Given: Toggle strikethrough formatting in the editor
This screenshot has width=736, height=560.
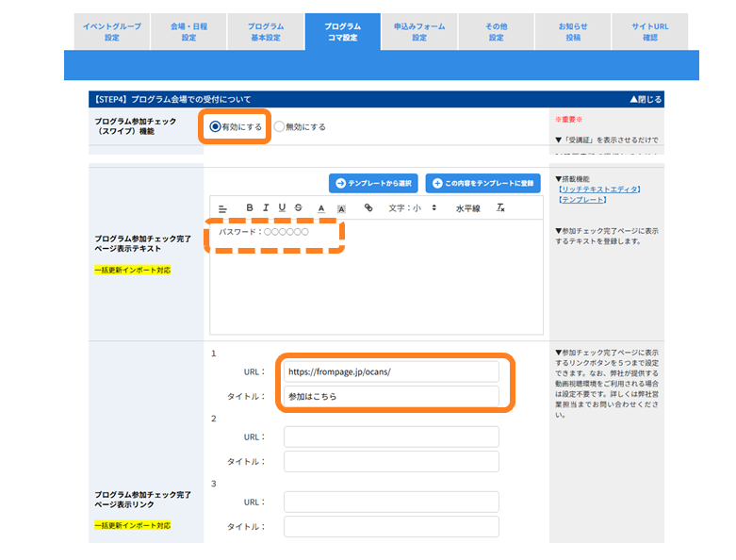Looking at the screenshot, I should tap(298, 207).
